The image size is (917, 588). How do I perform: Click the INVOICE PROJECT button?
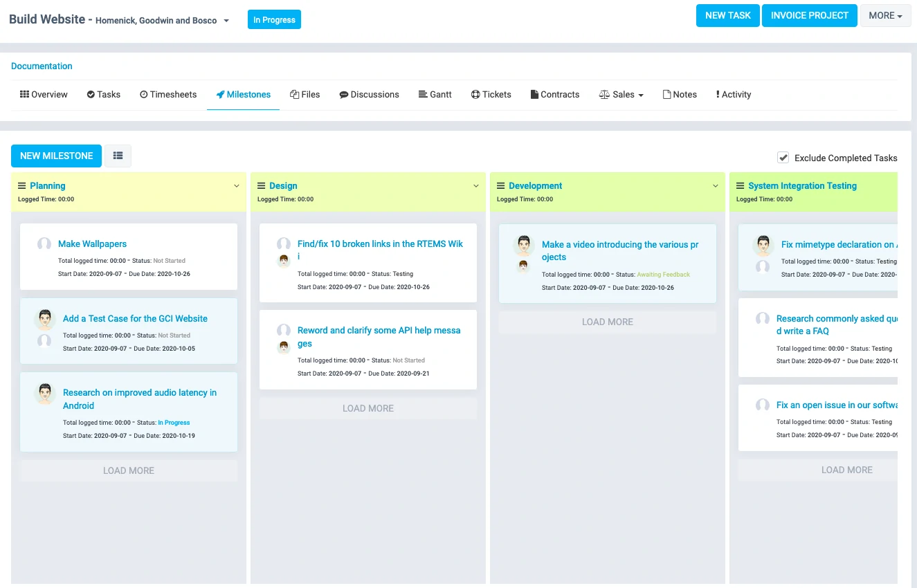(810, 15)
